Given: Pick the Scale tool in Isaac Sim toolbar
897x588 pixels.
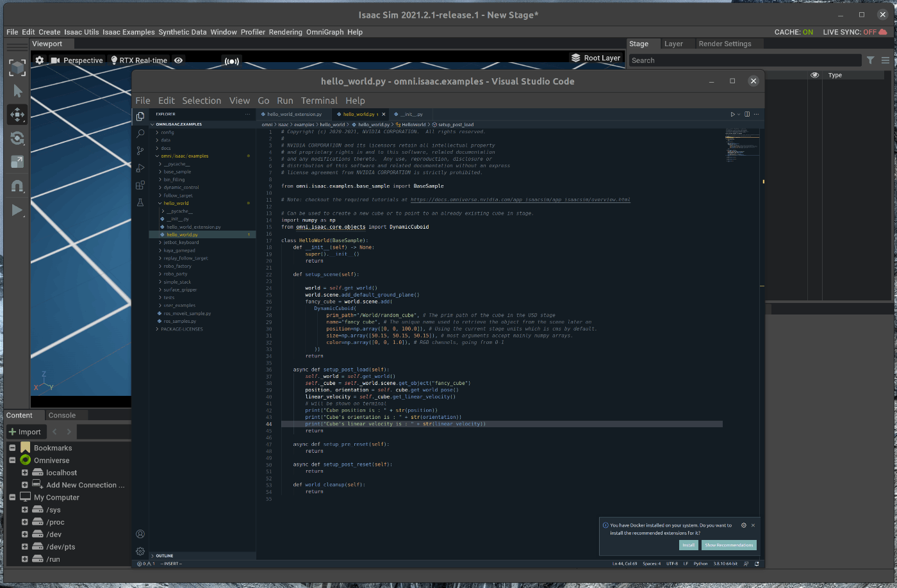Looking at the screenshot, I should coord(17,162).
